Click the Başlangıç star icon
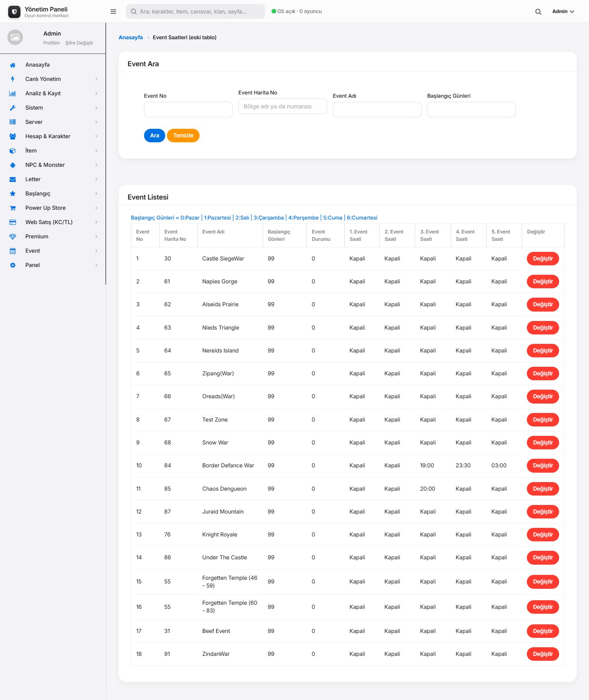Viewport: 589px width, 700px height. tap(13, 194)
